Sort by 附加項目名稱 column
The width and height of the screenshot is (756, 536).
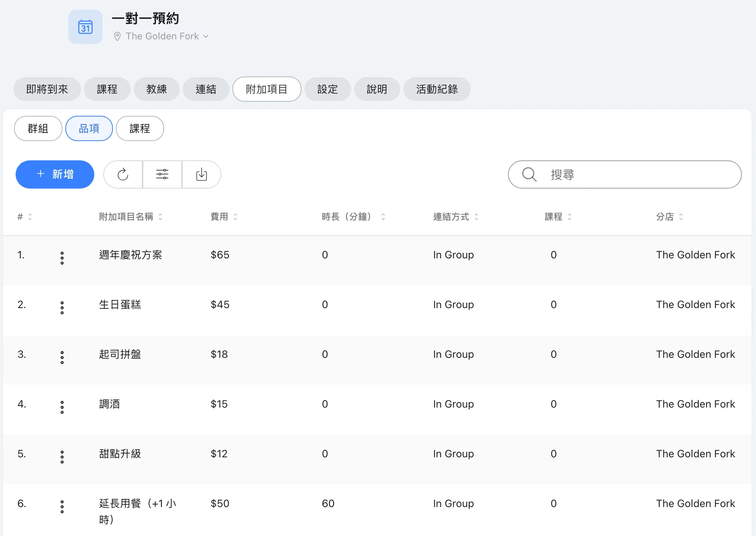(x=131, y=217)
